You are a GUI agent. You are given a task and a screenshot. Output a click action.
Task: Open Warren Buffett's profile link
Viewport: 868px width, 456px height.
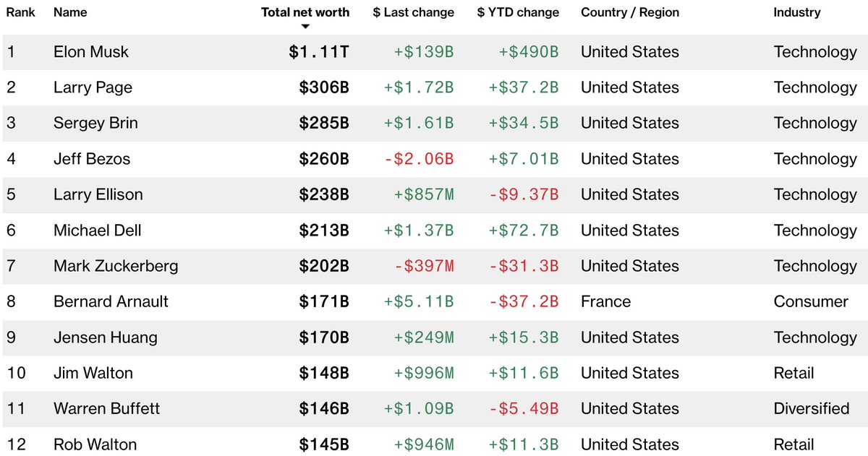click(x=107, y=408)
